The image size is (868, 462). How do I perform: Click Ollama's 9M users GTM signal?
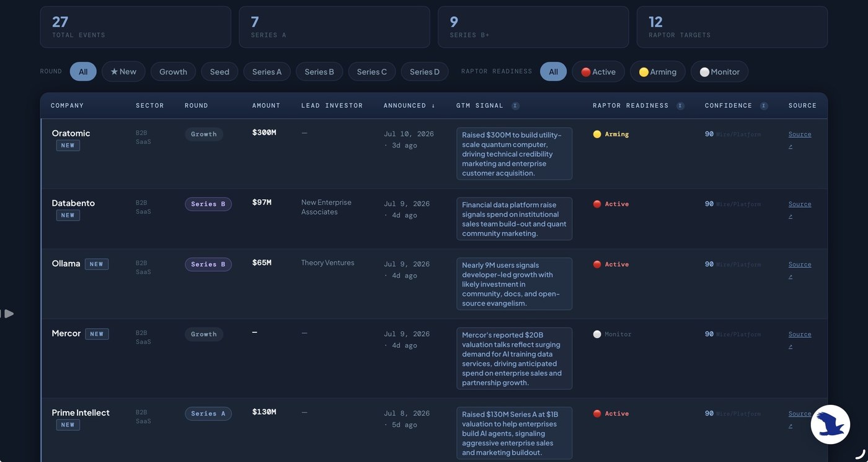tap(515, 284)
